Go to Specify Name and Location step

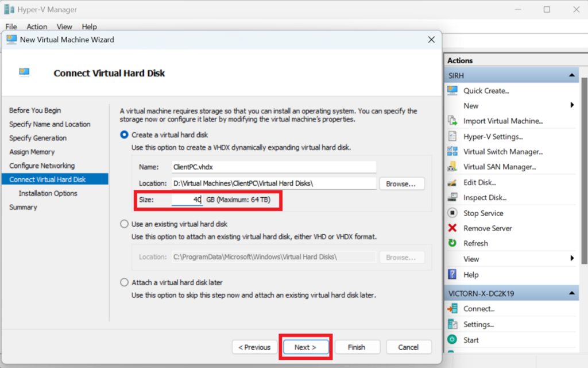click(x=50, y=124)
